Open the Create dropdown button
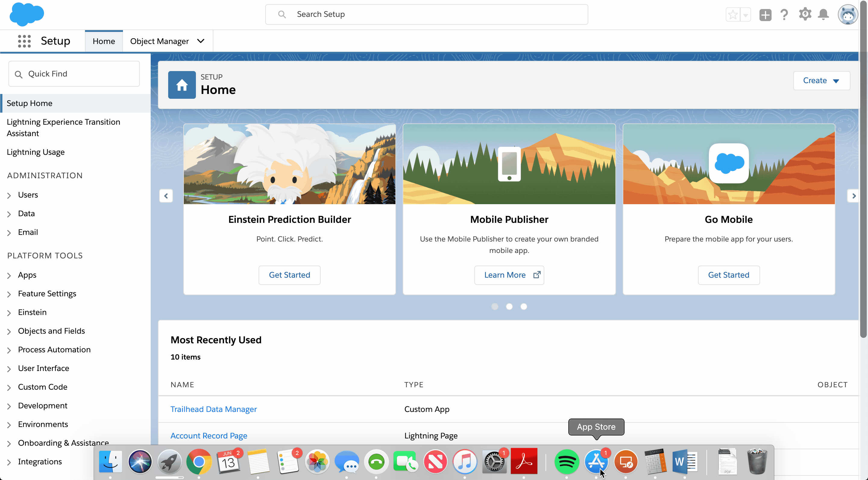 [821, 80]
